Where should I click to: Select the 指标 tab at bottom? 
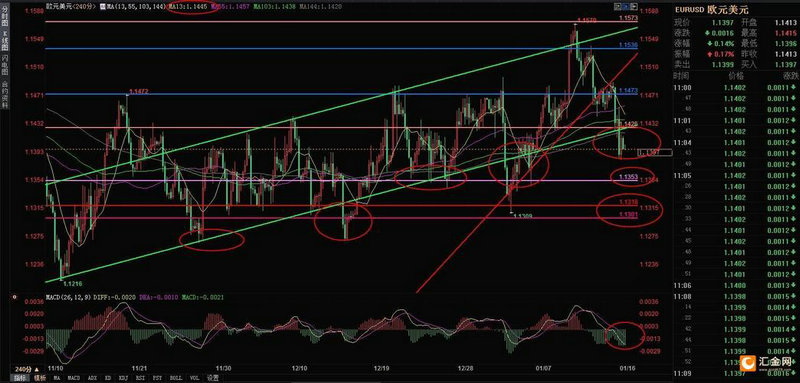click(x=20, y=378)
